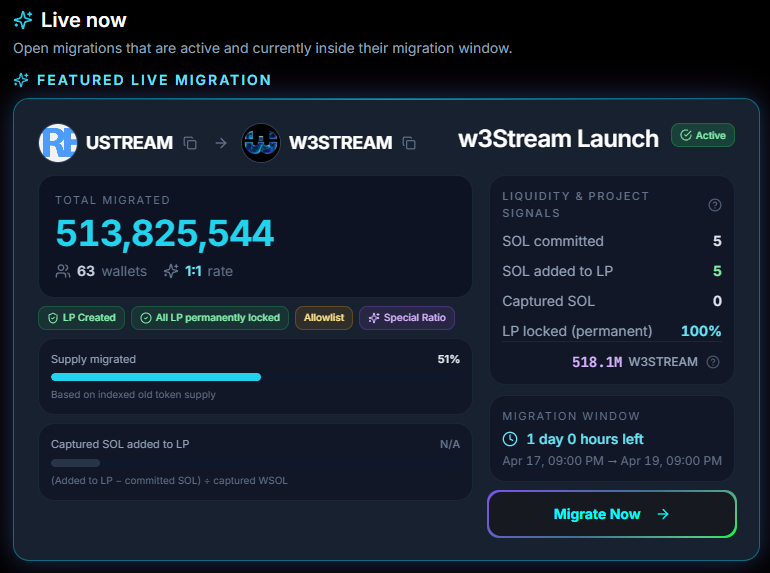Screen dimensions: 770x573
Task: Click the arrow between USTREAM and W3STREAM
Action: (x=221, y=143)
